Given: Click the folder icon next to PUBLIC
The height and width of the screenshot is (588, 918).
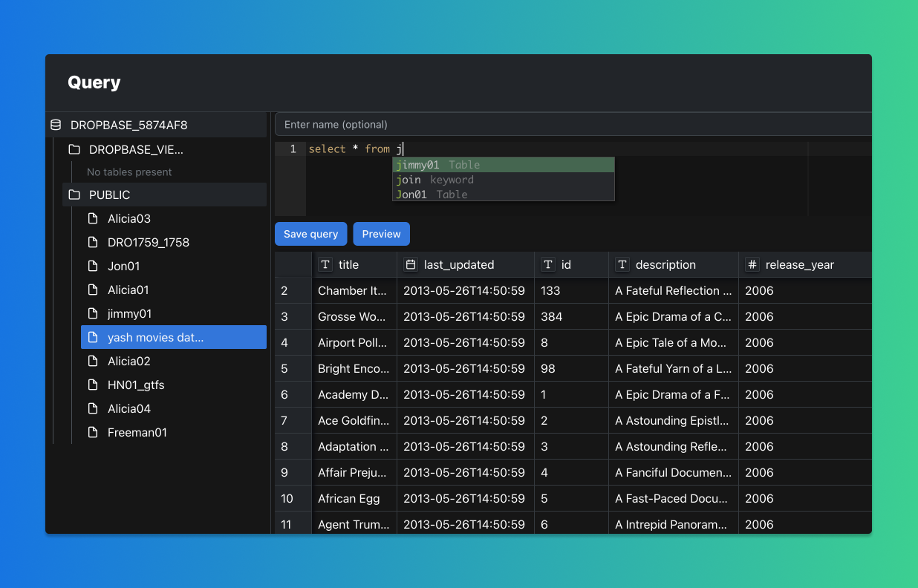Looking at the screenshot, I should (74, 195).
